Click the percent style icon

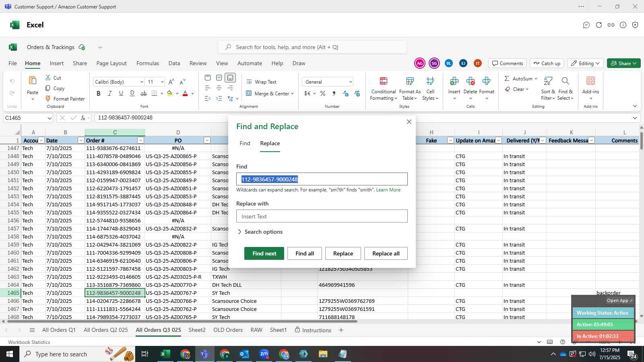pyautogui.click(x=323, y=93)
